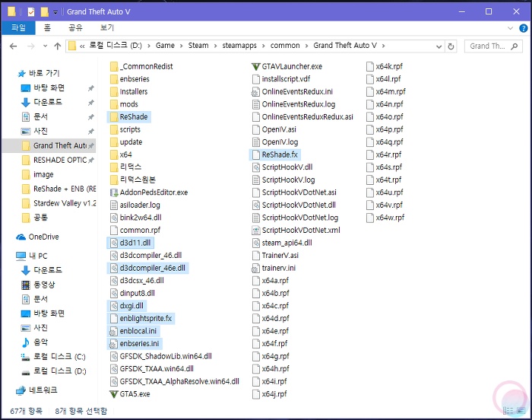Image resolution: width=532 pixels, height=420 pixels.
Task: Click the ScriptHookVDotNet.xml file icon
Action: point(256,231)
